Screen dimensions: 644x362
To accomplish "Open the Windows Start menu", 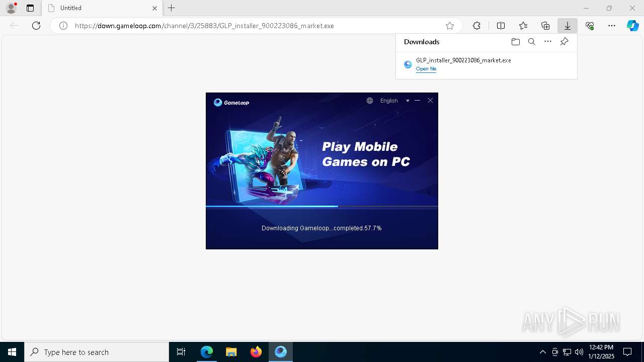I will tap(12, 352).
